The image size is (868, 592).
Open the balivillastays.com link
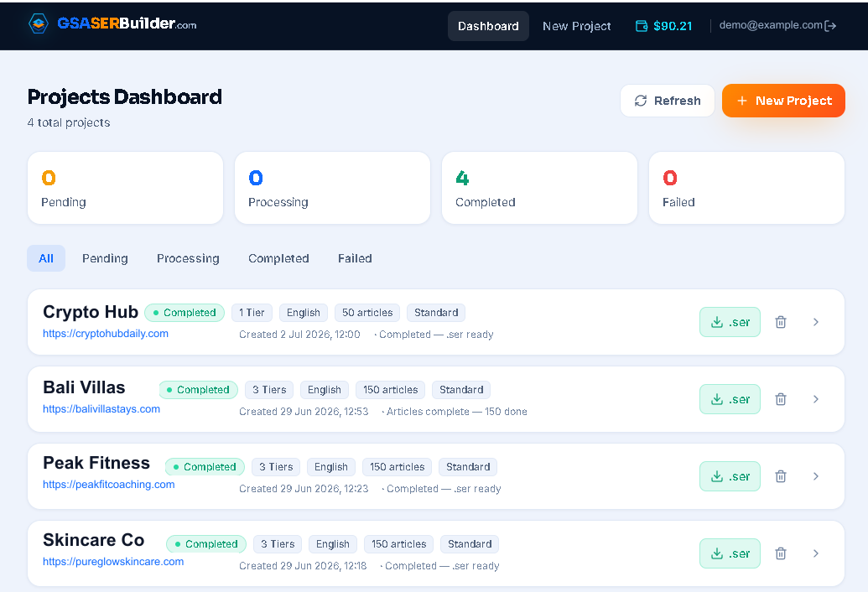(x=101, y=409)
